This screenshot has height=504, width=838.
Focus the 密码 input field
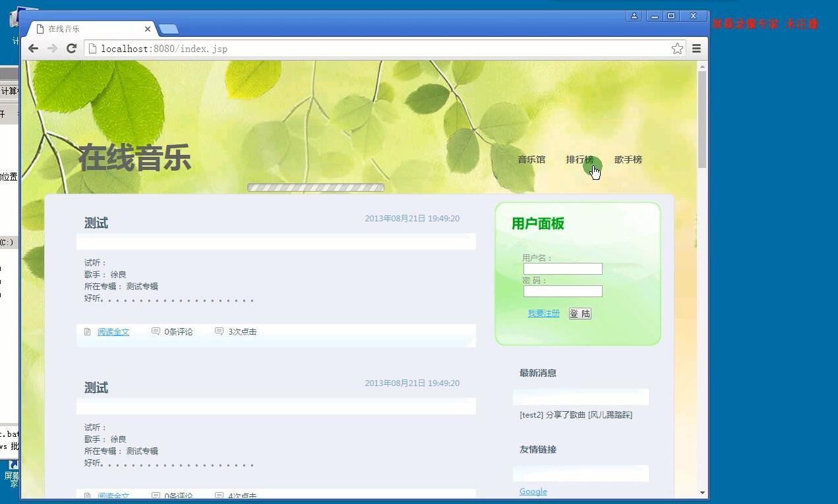coord(563,291)
